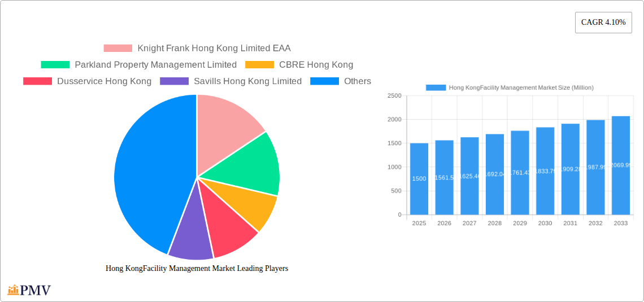644x302 pixels.
Task: Click the CAGR 4.10% badge
Action: [603, 23]
